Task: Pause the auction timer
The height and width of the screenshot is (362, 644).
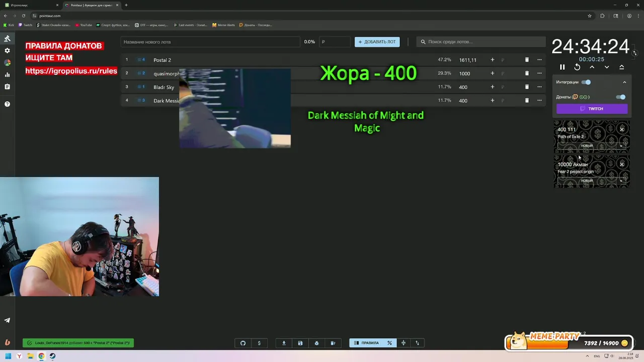Action: pos(562,67)
